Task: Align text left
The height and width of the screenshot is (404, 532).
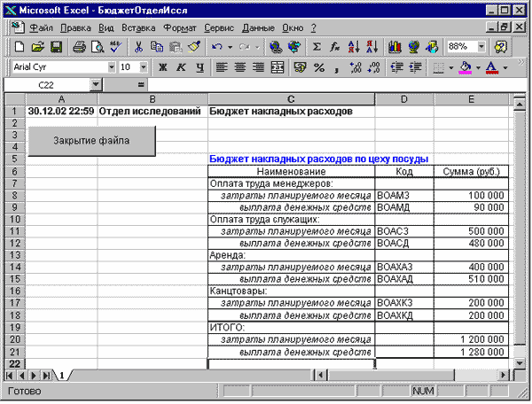Action: [222, 67]
